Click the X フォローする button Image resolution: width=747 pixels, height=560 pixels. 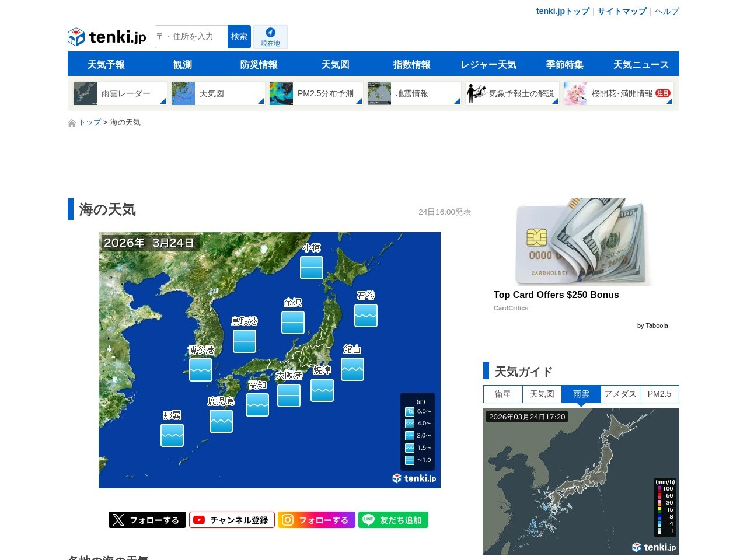click(147, 520)
